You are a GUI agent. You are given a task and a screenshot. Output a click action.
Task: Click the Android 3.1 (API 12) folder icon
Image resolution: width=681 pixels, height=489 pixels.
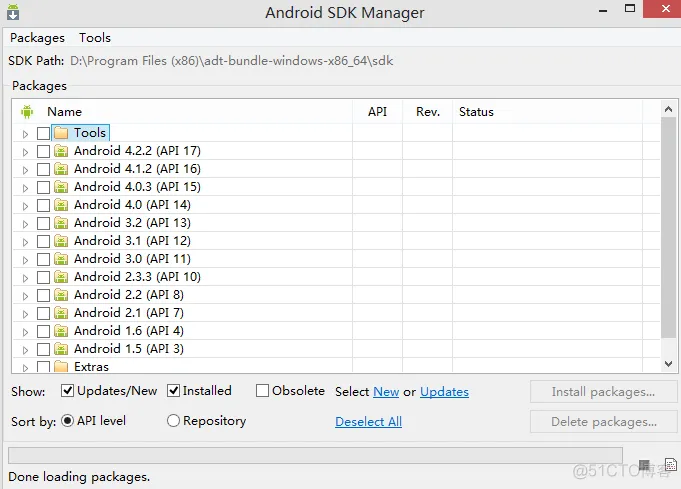click(x=61, y=241)
